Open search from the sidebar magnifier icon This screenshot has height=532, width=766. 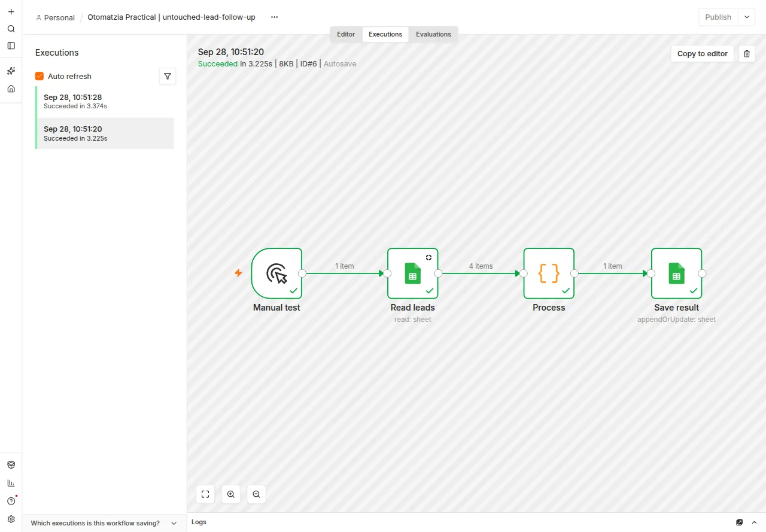pos(11,29)
